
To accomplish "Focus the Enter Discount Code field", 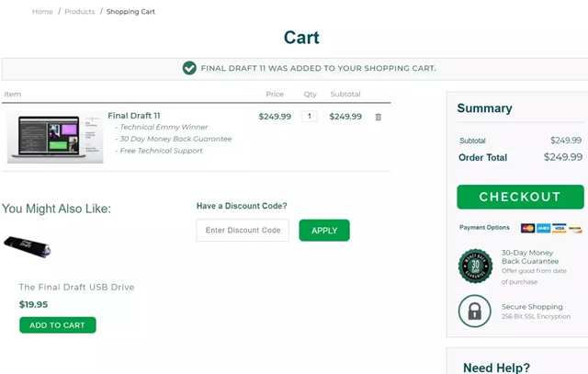I will pyautogui.click(x=243, y=231).
